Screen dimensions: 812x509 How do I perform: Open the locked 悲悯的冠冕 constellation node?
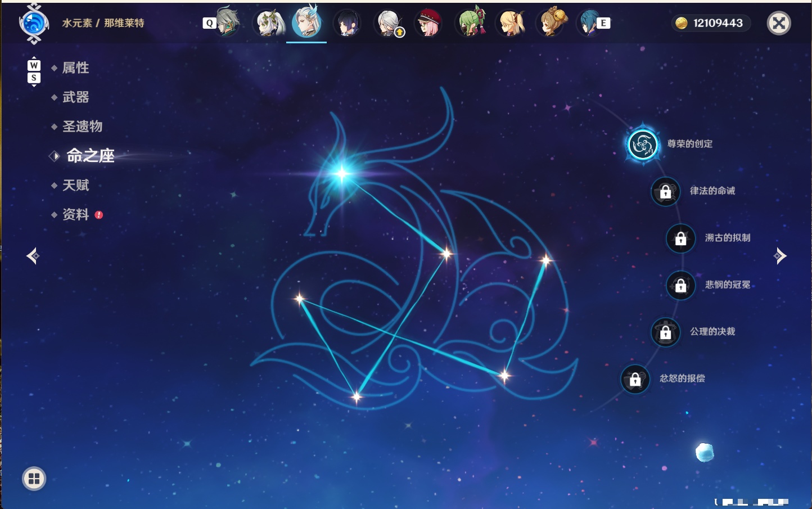tap(680, 285)
